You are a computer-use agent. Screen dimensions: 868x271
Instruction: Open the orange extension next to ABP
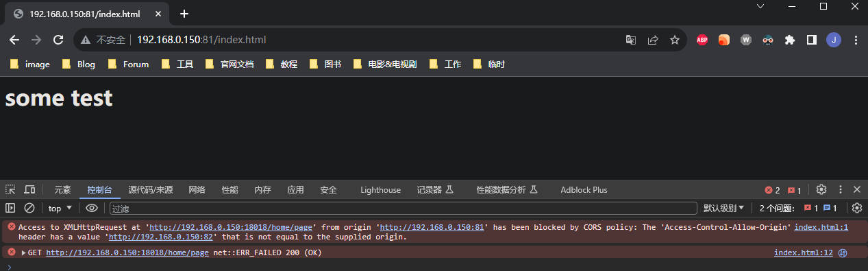[x=724, y=40]
